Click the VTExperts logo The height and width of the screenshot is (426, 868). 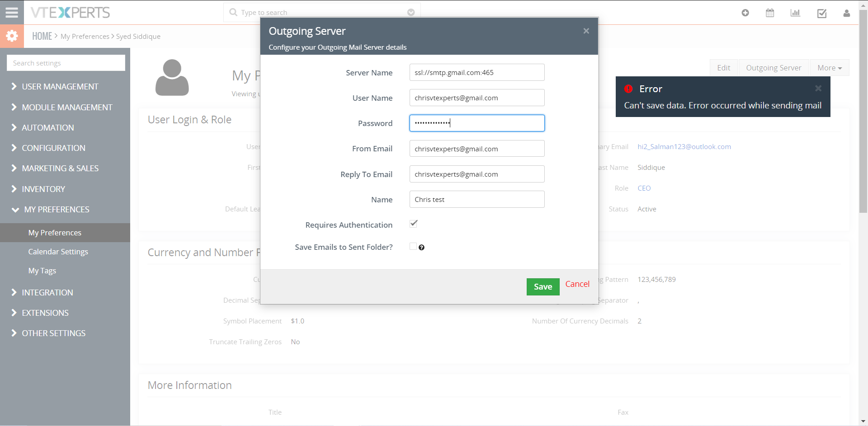[x=70, y=12]
